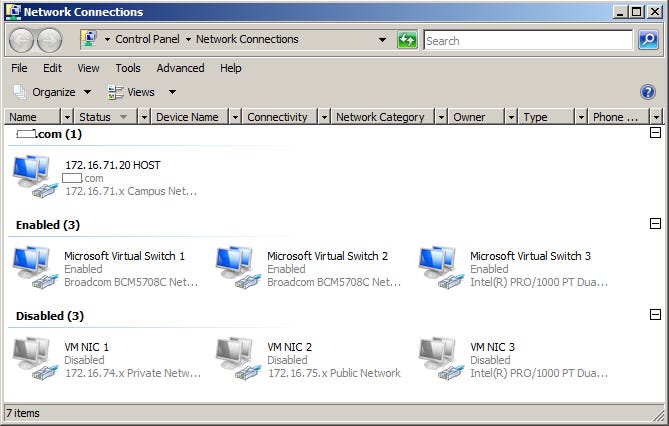The height and width of the screenshot is (426, 669).
Task: Click Control Panel in the address breadcrumb
Action: tap(147, 39)
